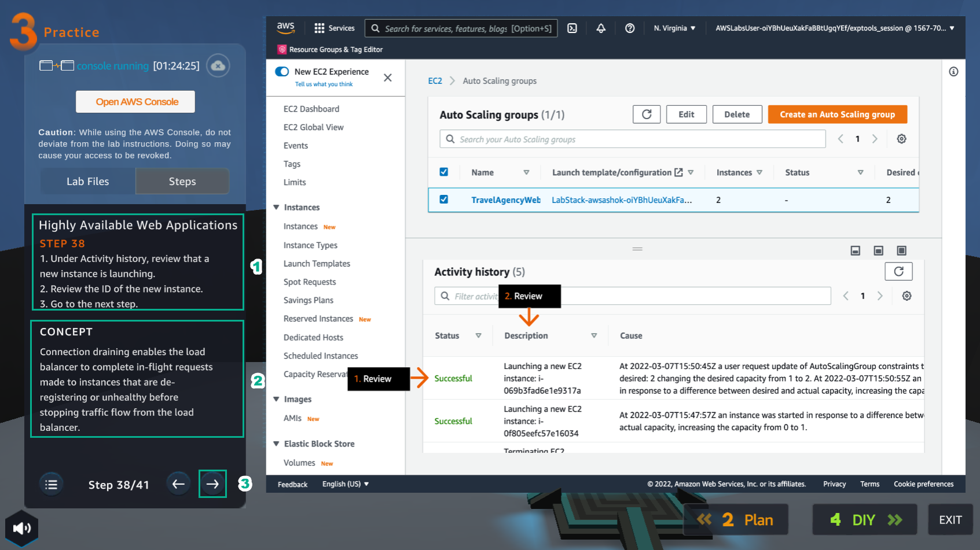This screenshot has height=550, width=980.
Task: Click the Open AWS Console button
Action: pyautogui.click(x=135, y=102)
